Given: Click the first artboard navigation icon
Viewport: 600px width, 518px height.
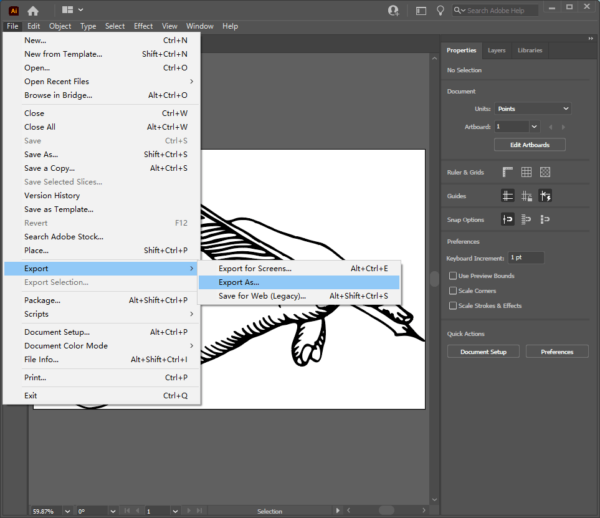Looking at the screenshot, I should click(x=127, y=511).
